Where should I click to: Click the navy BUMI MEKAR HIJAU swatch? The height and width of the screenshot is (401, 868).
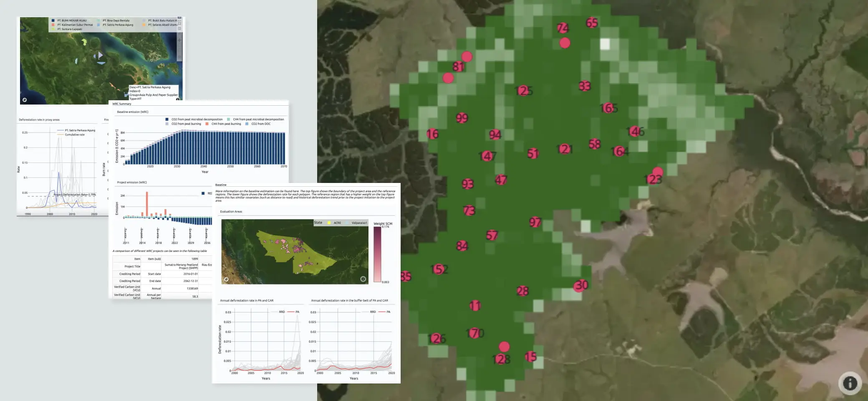point(53,20)
